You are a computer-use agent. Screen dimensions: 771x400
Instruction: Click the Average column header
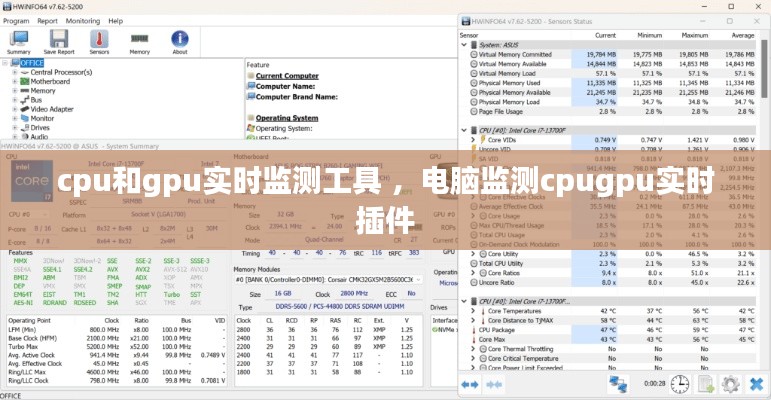coord(742,35)
